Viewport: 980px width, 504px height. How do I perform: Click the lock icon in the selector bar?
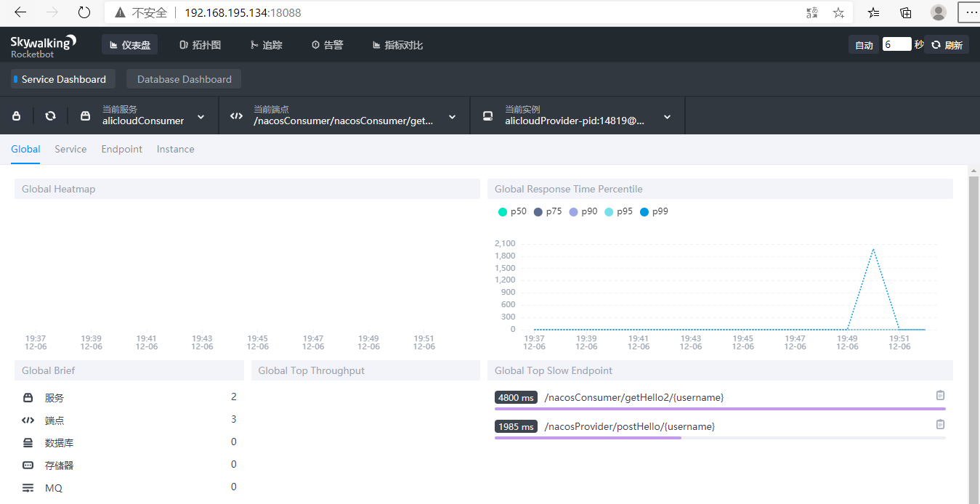pos(16,115)
